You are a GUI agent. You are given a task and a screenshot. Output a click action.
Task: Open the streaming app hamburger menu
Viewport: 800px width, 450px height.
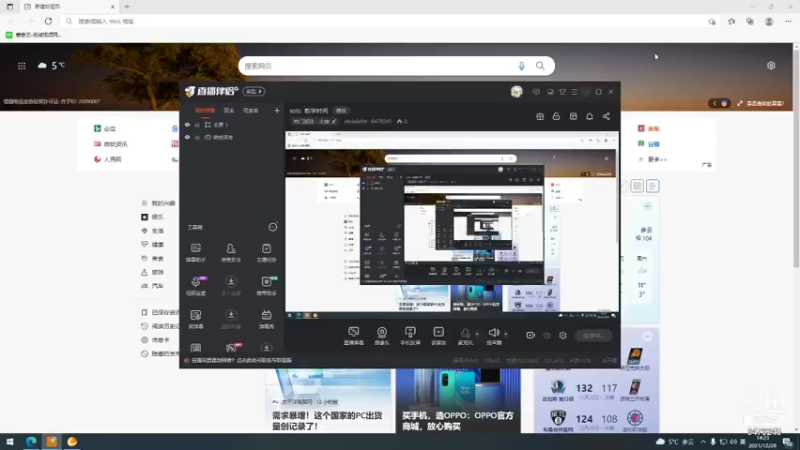click(x=574, y=92)
